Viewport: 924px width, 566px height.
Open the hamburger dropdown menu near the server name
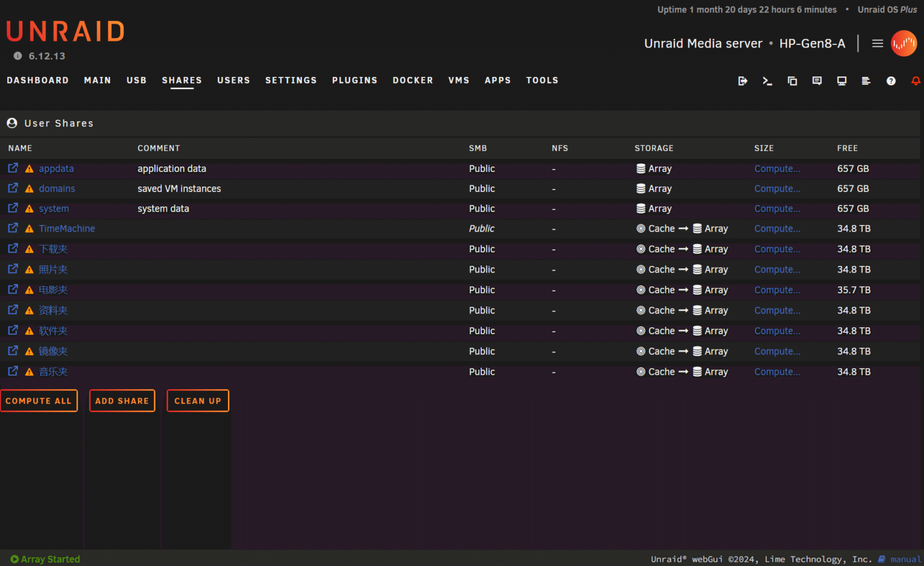tap(878, 43)
